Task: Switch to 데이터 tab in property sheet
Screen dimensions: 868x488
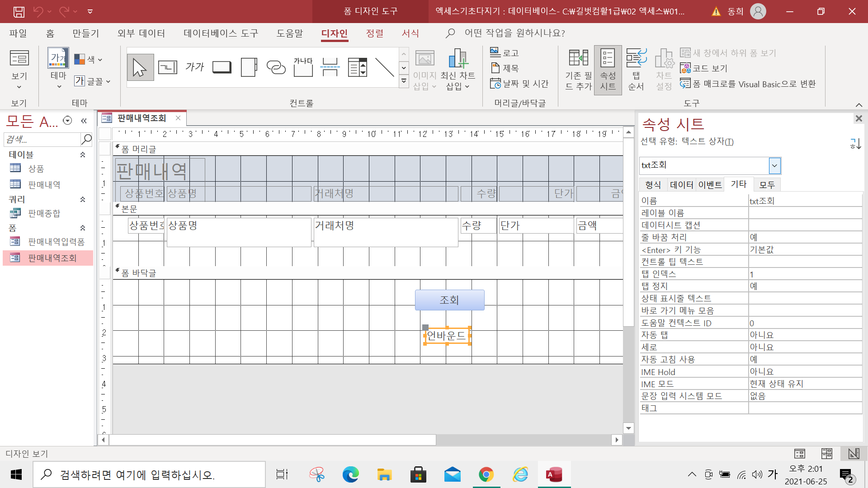Action: [681, 185]
